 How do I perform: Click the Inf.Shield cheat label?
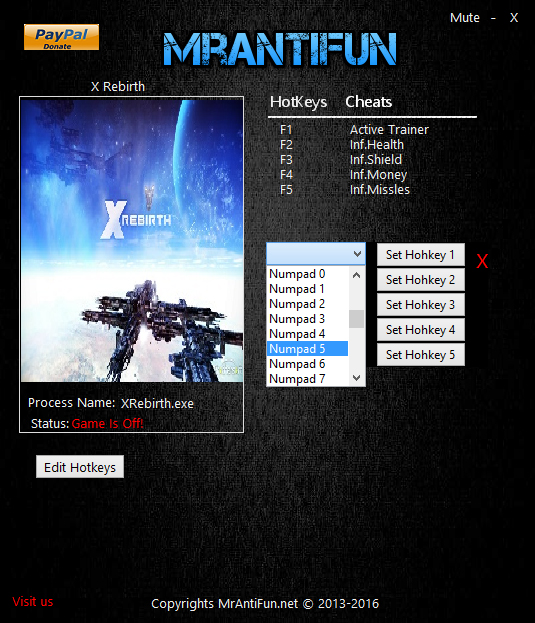coord(376,160)
